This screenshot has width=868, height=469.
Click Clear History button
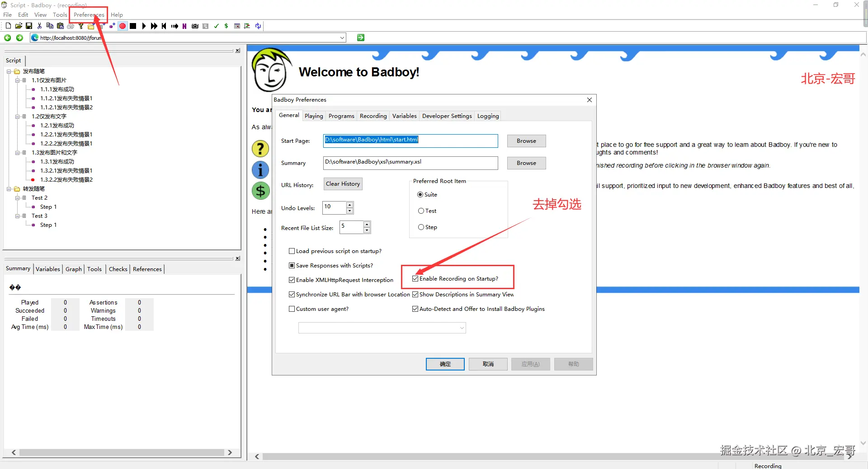pos(343,184)
